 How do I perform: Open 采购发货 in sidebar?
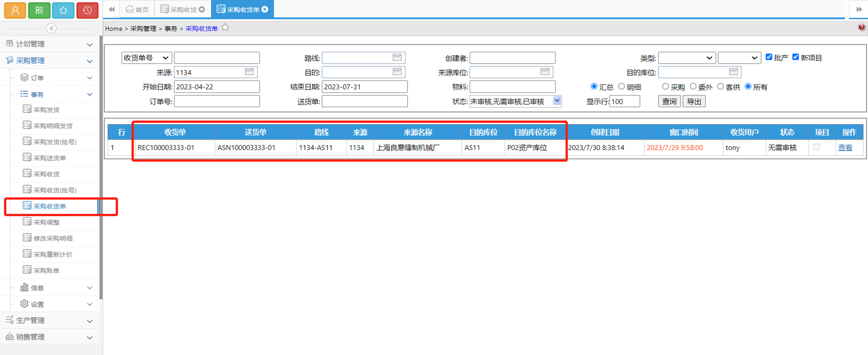click(47, 110)
